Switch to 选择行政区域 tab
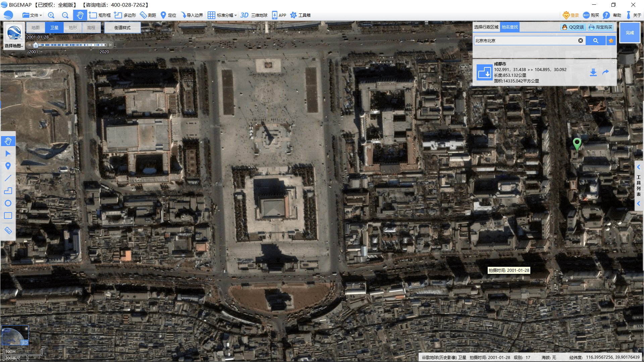The width and height of the screenshot is (644, 362). coord(486,27)
